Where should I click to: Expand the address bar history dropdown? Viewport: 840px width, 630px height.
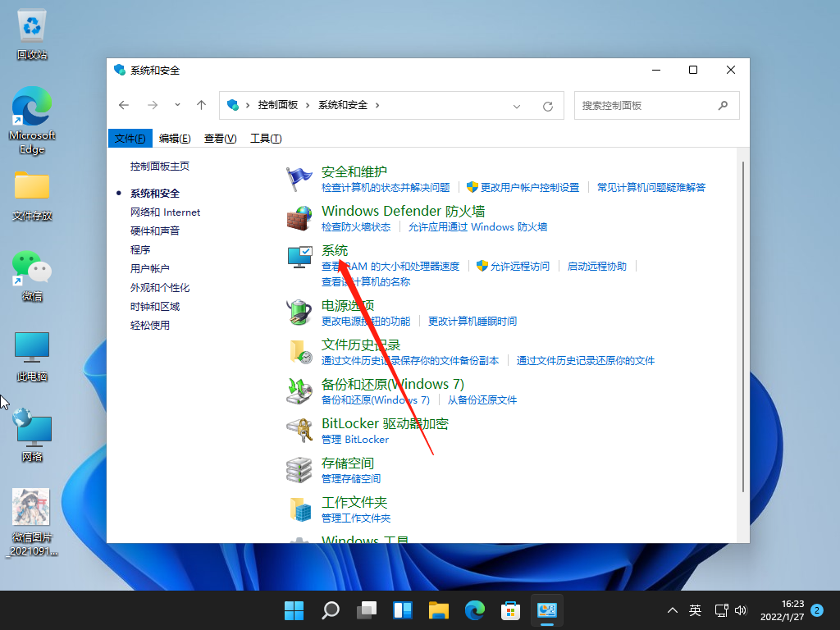pyautogui.click(x=517, y=105)
